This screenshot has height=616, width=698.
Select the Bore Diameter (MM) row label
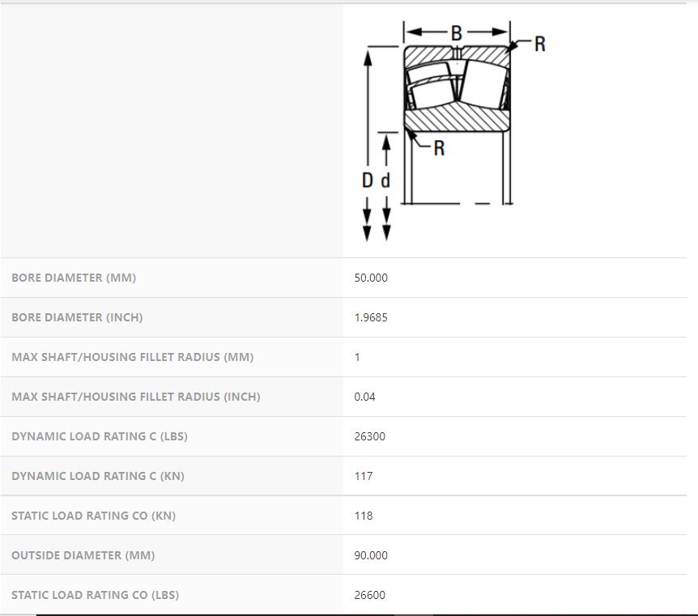click(x=74, y=278)
